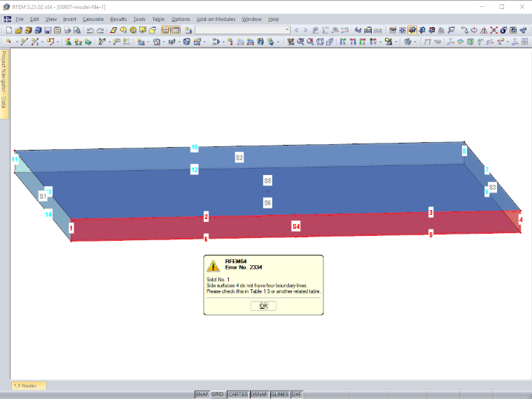532x399 pixels.
Task: Toggle the highlighted numbering display button
Action: click(412, 30)
